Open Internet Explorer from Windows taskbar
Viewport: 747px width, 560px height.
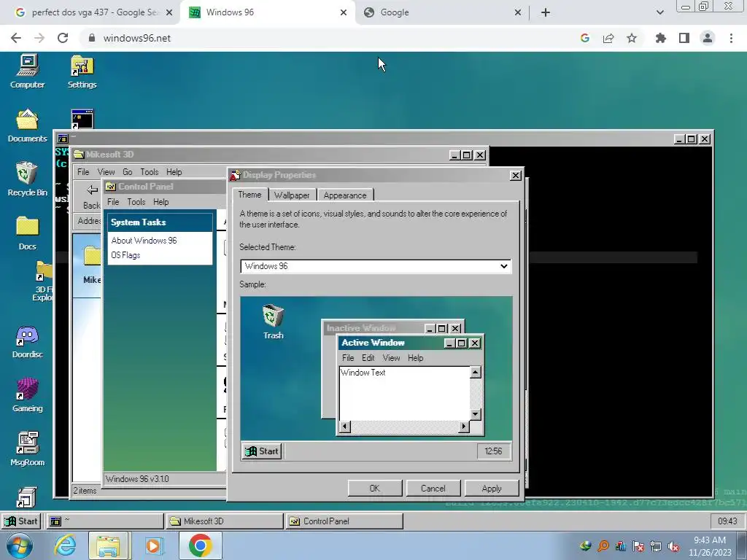(x=65, y=545)
